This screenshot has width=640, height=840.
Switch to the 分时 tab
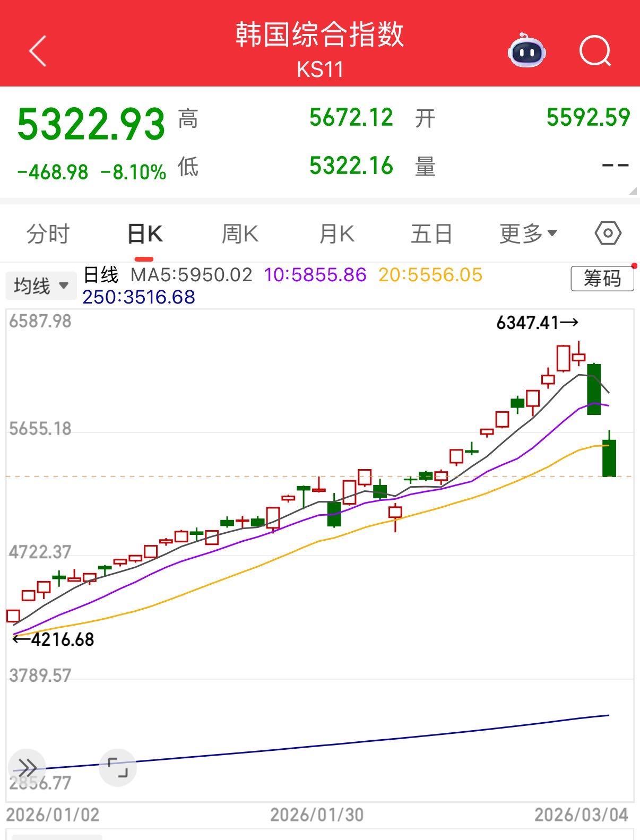pyautogui.click(x=48, y=233)
